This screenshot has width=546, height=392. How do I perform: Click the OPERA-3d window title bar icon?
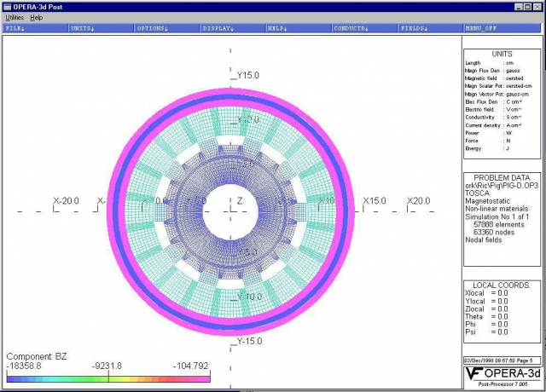click(7, 6)
